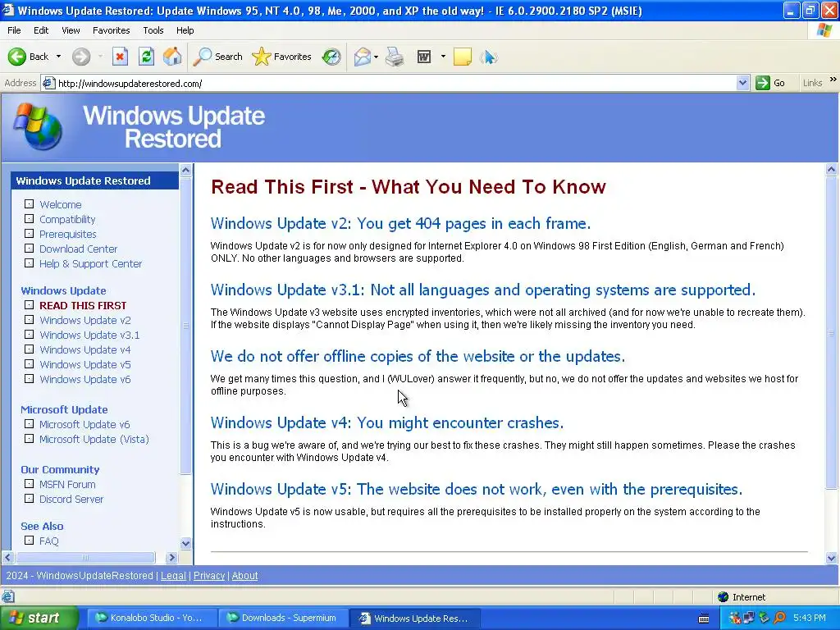Refresh the page with green arrows icon
The image size is (840, 630).
click(x=146, y=57)
